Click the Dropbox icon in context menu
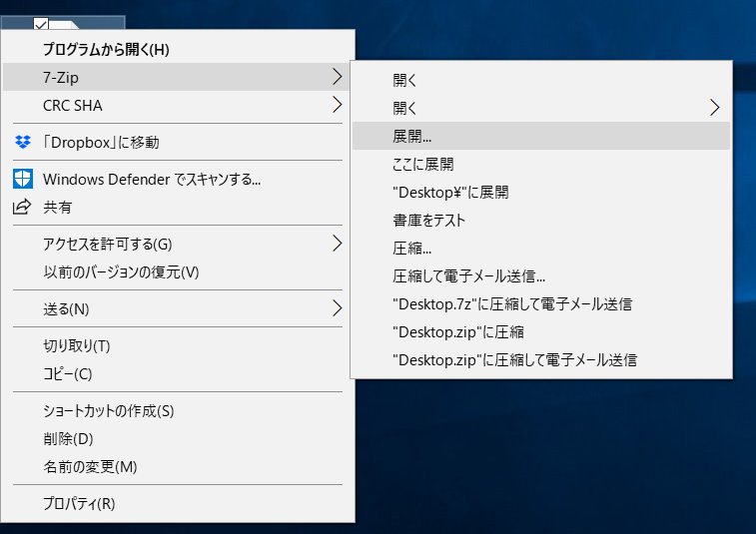The height and width of the screenshot is (534, 756). pos(23,142)
